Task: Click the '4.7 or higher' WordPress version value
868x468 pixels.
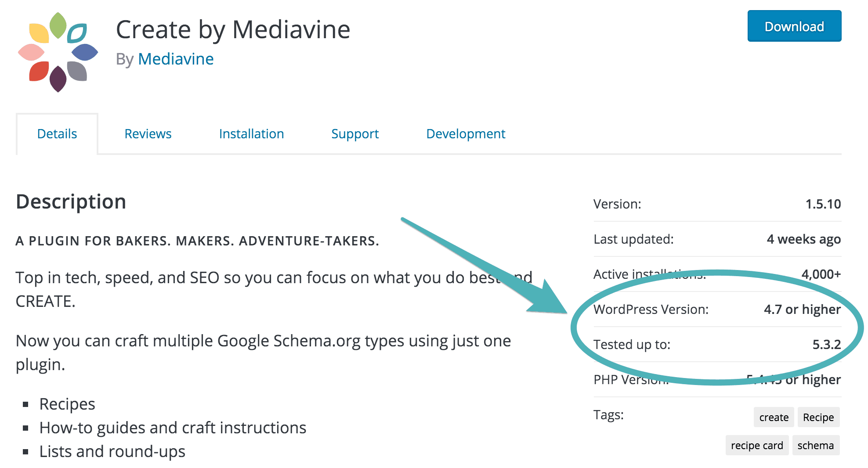Action: click(x=802, y=310)
